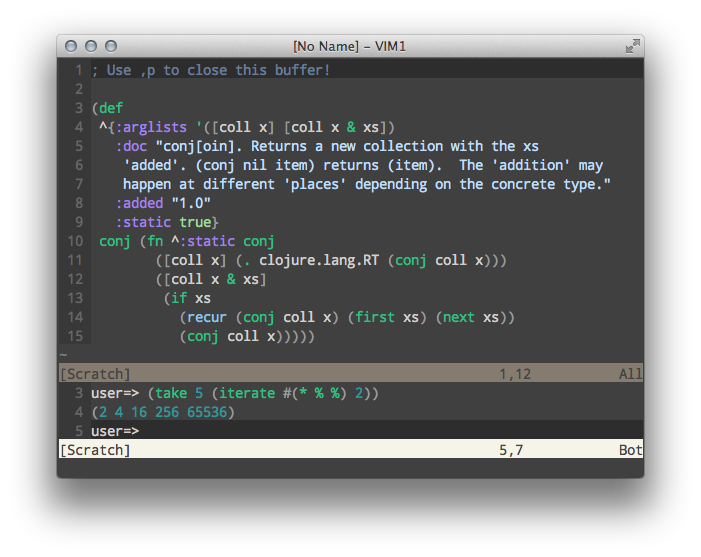The height and width of the screenshot is (557, 701).
Task: Click the yellow minimize window button
Action: pyautogui.click(x=90, y=46)
